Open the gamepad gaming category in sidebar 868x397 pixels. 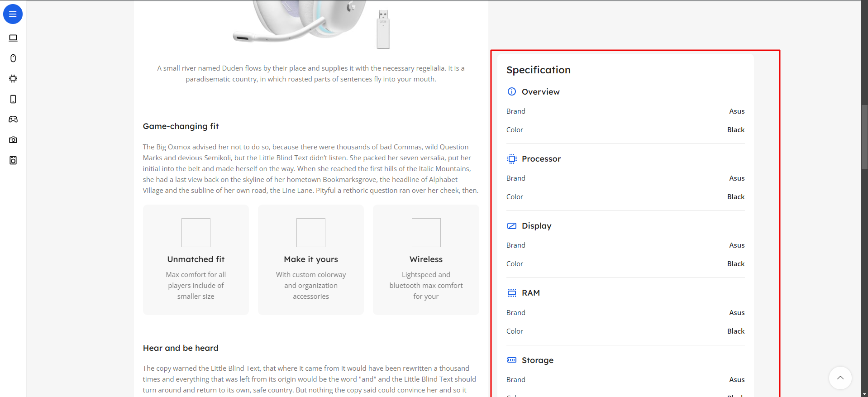(13, 120)
